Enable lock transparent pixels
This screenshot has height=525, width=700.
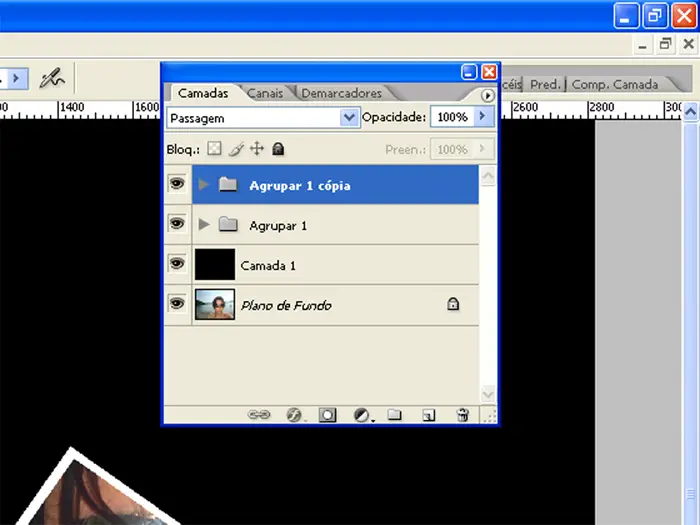coord(214,149)
